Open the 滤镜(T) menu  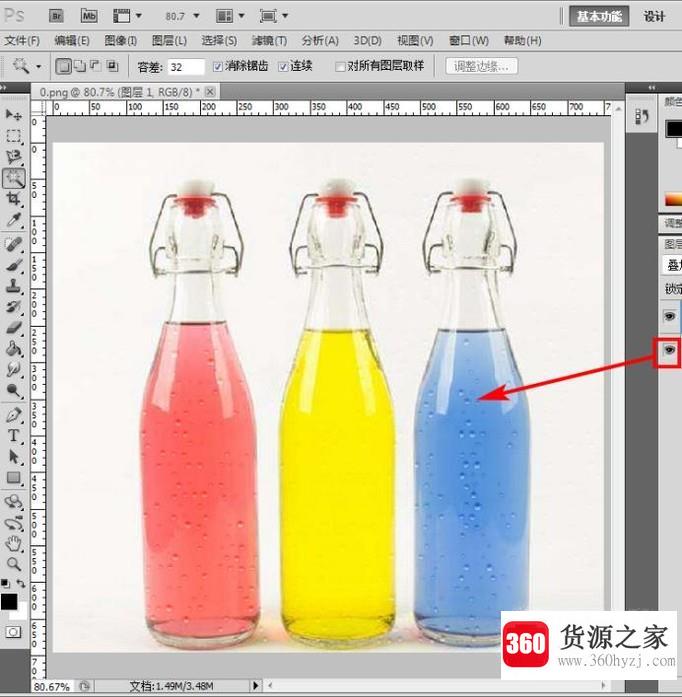click(x=269, y=41)
